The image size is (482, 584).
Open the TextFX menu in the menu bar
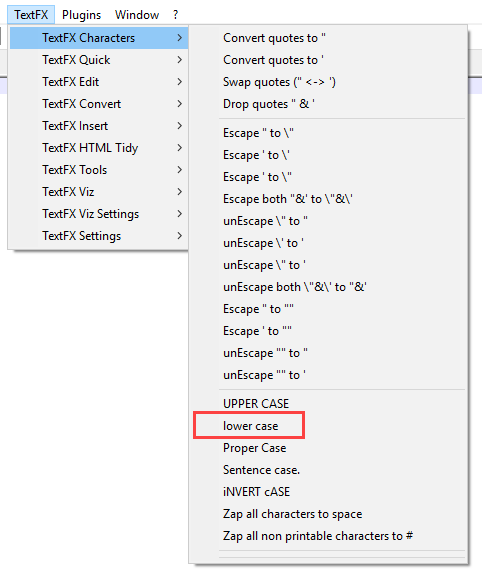coord(31,15)
